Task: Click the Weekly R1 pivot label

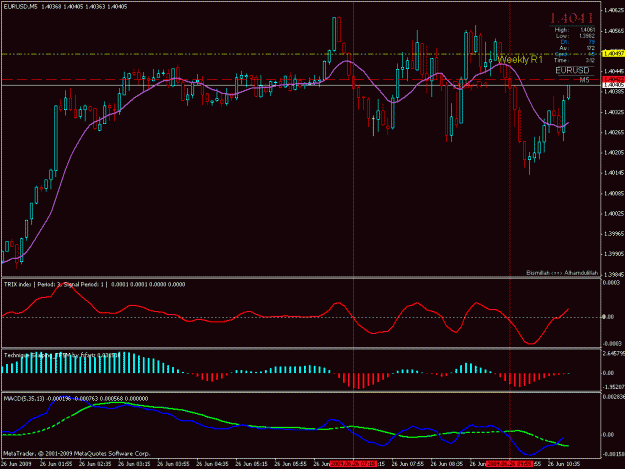Action: click(520, 60)
